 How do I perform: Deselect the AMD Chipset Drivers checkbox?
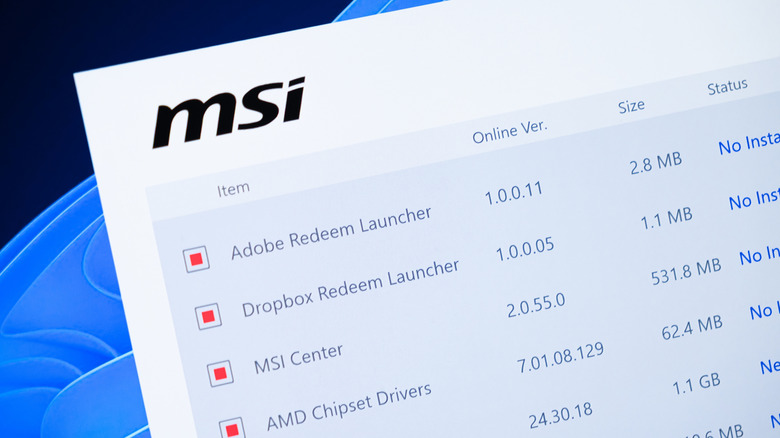tap(231, 429)
